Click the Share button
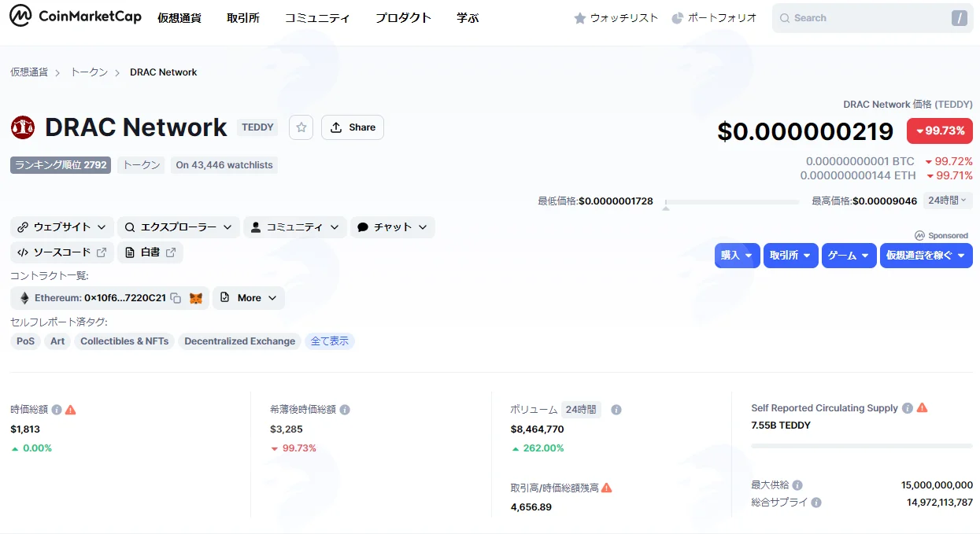980x534 pixels. (353, 127)
